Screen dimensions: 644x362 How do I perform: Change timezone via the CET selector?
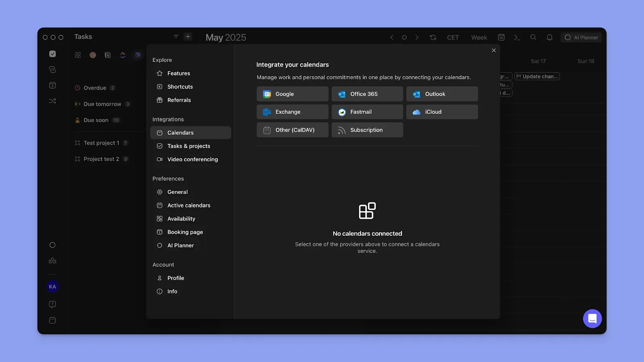(452, 37)
